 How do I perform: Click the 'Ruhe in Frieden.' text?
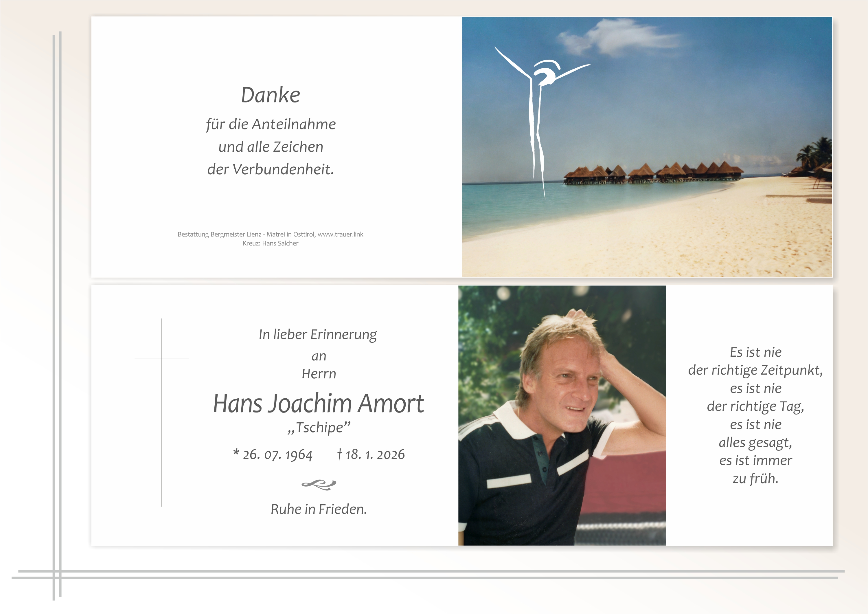pyautogui.click(x=319, y=509)
